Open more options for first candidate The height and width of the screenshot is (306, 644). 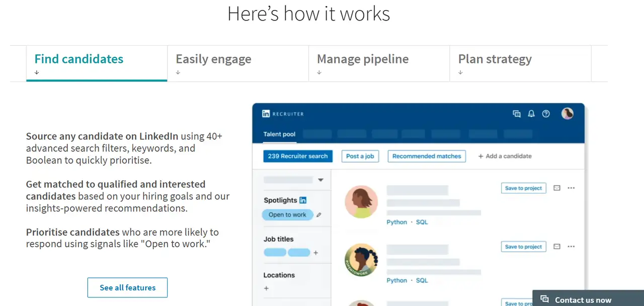[571, 188]
